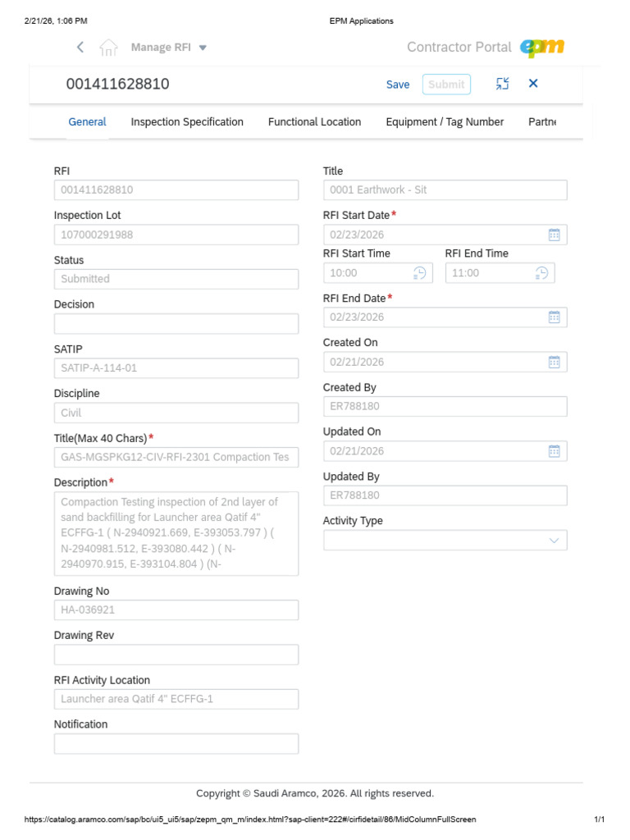
Task: Click the Contractor Portal text
Action: [x=459, y=47]
